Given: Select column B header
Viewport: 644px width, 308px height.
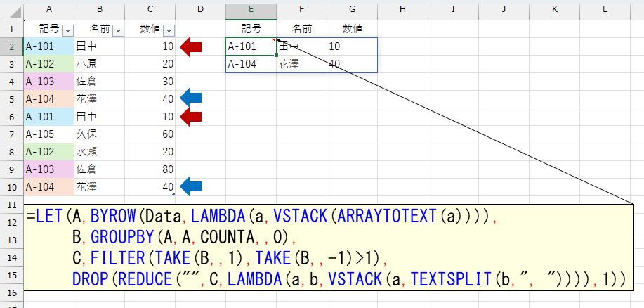Looking at the screenshot, I should (x=100, y=11).
